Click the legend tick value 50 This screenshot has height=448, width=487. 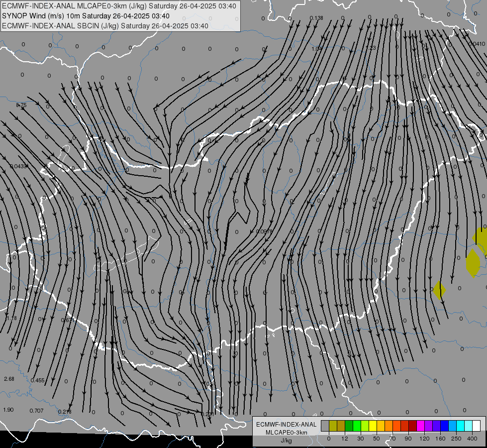coord(377,439)
